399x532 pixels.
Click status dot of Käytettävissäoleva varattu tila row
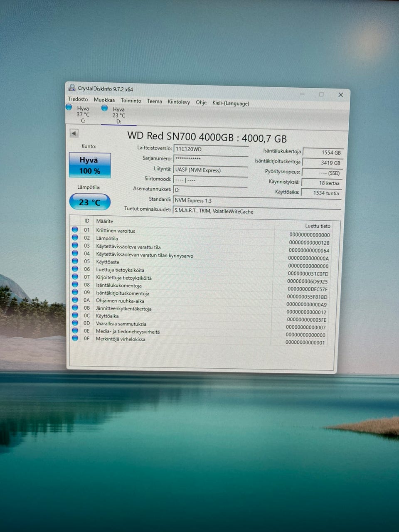(75, 245)
